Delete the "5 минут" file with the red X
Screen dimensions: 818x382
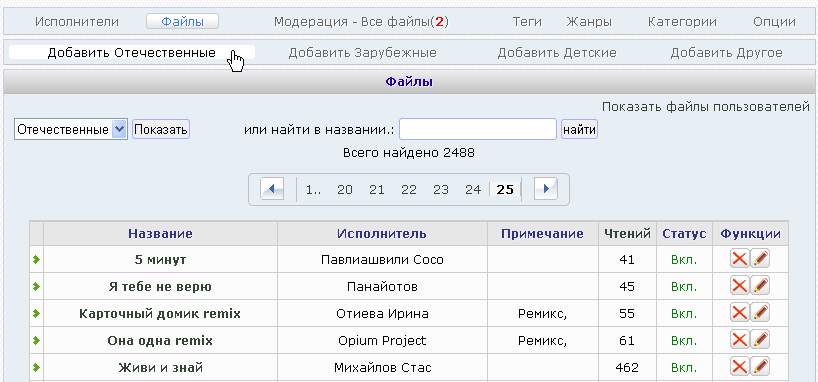(739, 258)
